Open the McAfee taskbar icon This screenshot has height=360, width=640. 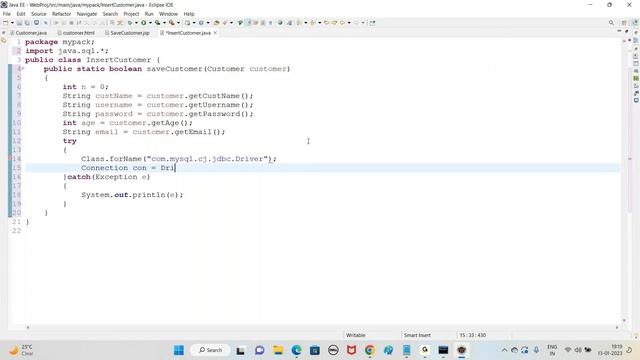(x=351, y=350)
